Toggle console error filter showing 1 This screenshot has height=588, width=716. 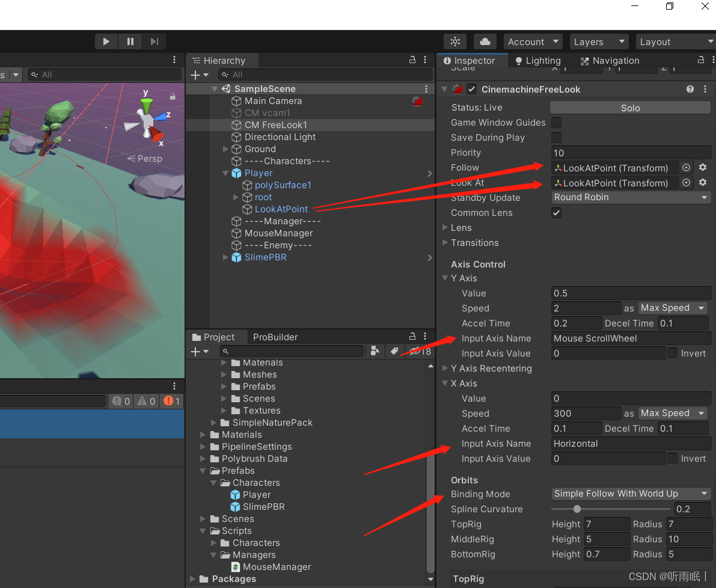pos(172,401)
